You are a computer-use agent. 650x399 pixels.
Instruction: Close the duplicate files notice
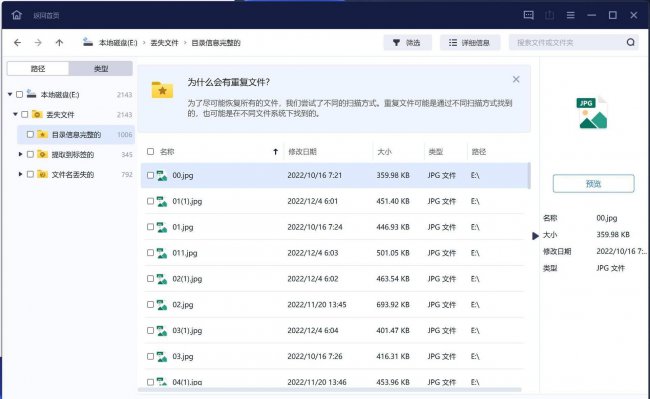pos(516,79)
